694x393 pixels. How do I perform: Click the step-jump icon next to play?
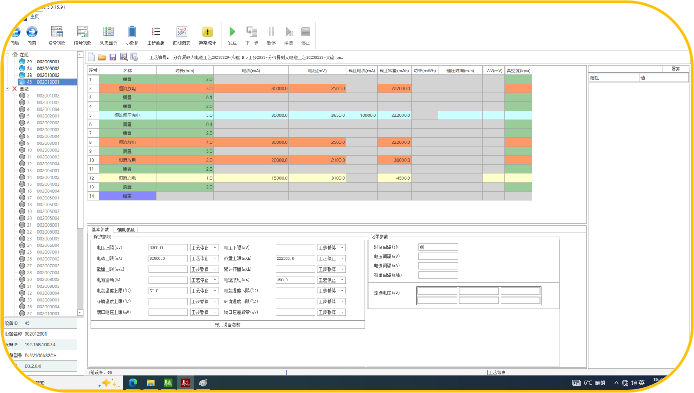251,32
